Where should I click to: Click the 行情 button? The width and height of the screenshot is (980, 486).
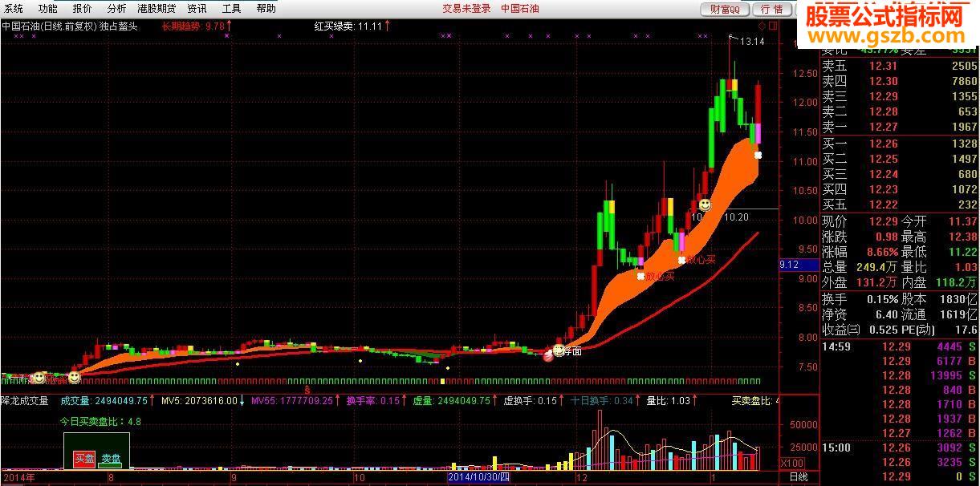pos(772,10)
